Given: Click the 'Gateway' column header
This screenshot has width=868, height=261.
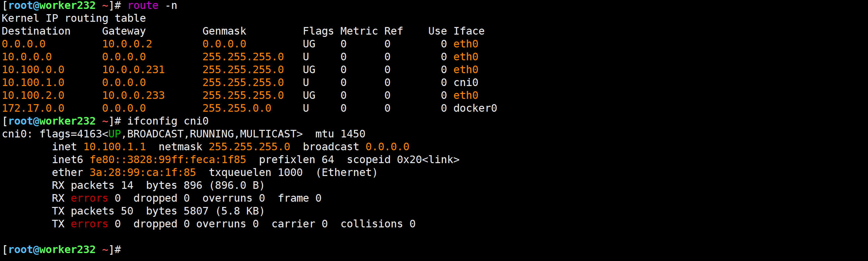Looking at the screenshot, I should pos(124,31).
